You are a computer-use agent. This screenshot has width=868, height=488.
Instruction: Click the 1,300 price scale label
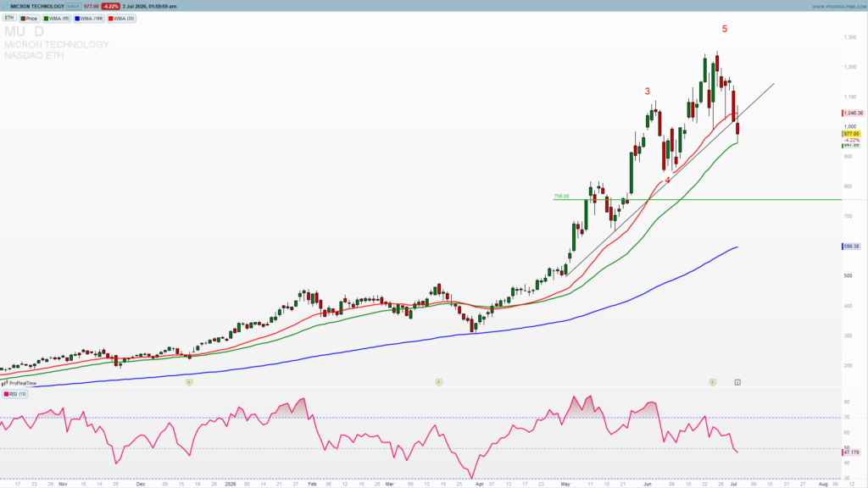(x=850, y=37)
